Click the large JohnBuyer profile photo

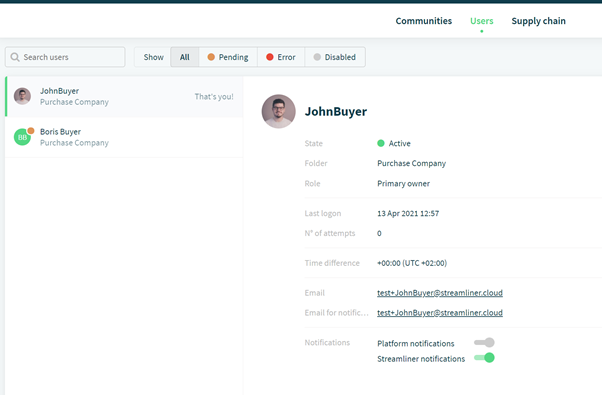279,111
